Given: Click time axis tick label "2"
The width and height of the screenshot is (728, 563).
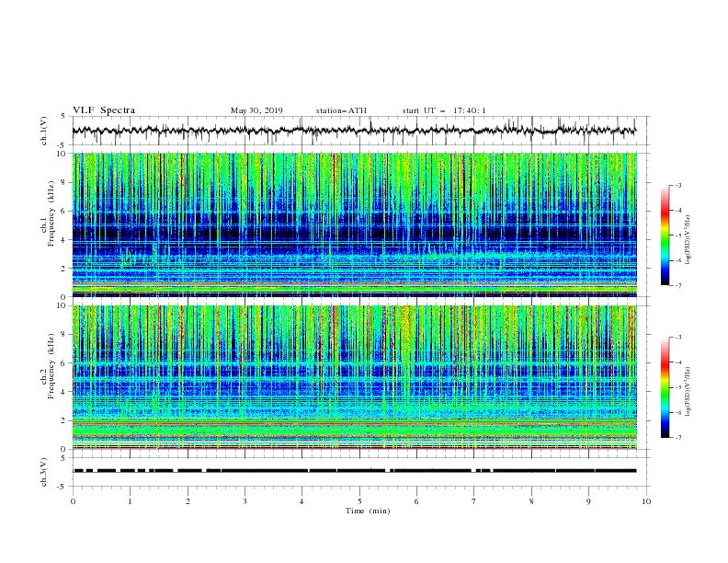Looking at the screenshot, I should [188, 501].
